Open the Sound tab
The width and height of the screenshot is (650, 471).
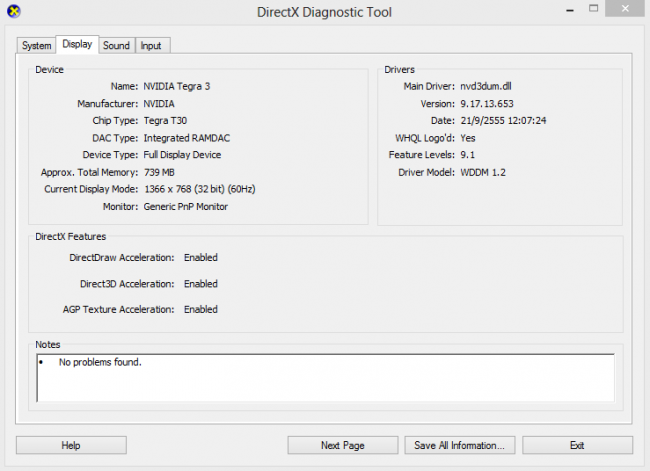click(116, 46)
